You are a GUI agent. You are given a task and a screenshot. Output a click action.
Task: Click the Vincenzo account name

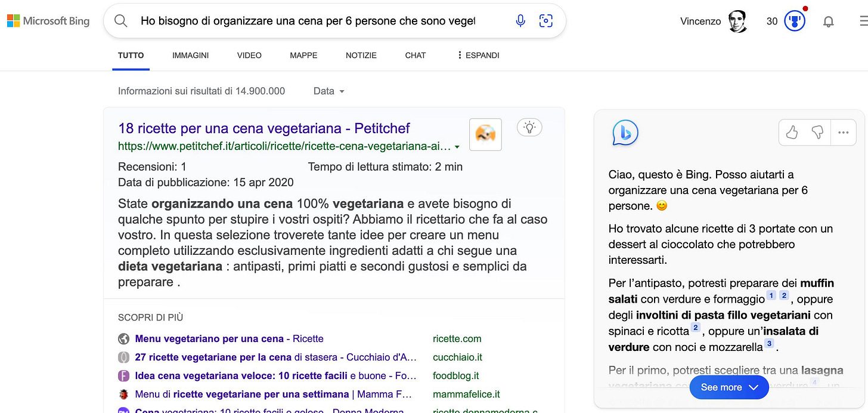(700, 21)
